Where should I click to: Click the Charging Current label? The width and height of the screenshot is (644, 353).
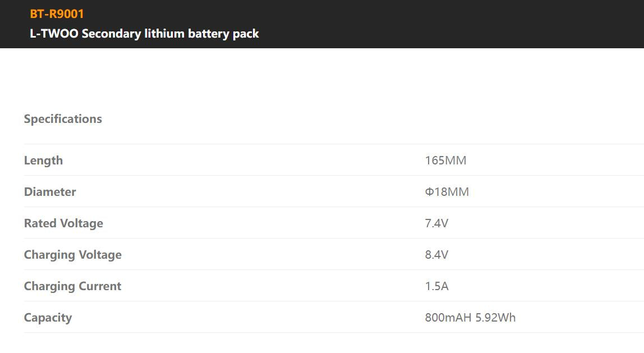pos(72,286)
